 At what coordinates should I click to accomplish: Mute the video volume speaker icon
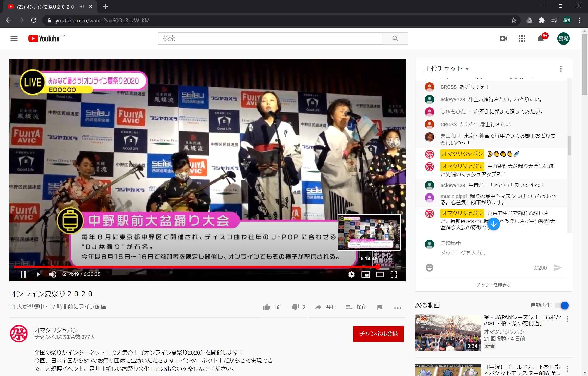[53, 274]
